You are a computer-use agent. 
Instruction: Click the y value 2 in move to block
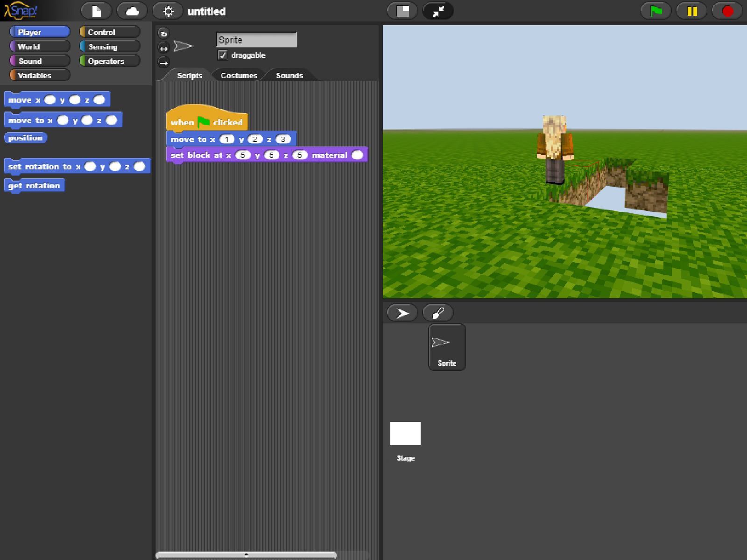click(x=255, y=139)
